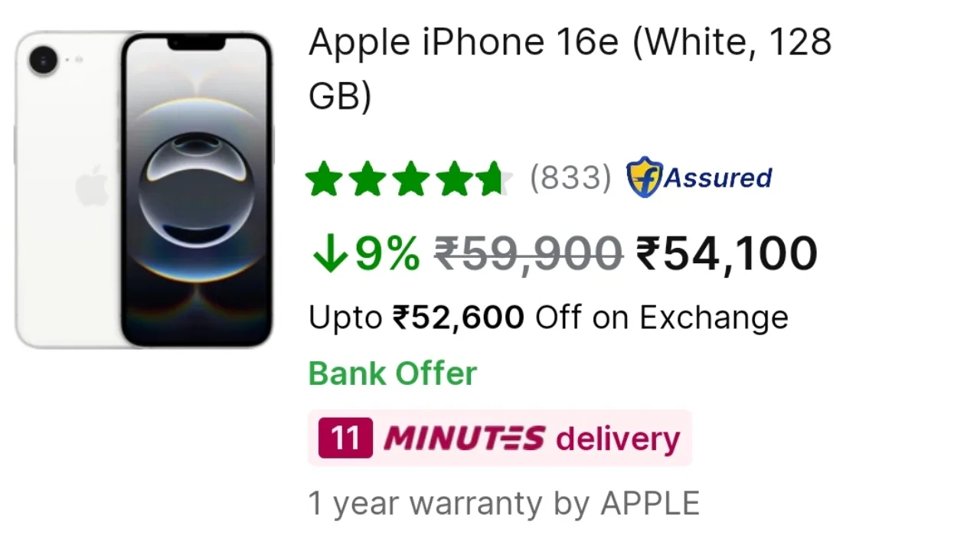Click the 9% discount label
Viewport: 980px width, 551px height.
point(387,254)
